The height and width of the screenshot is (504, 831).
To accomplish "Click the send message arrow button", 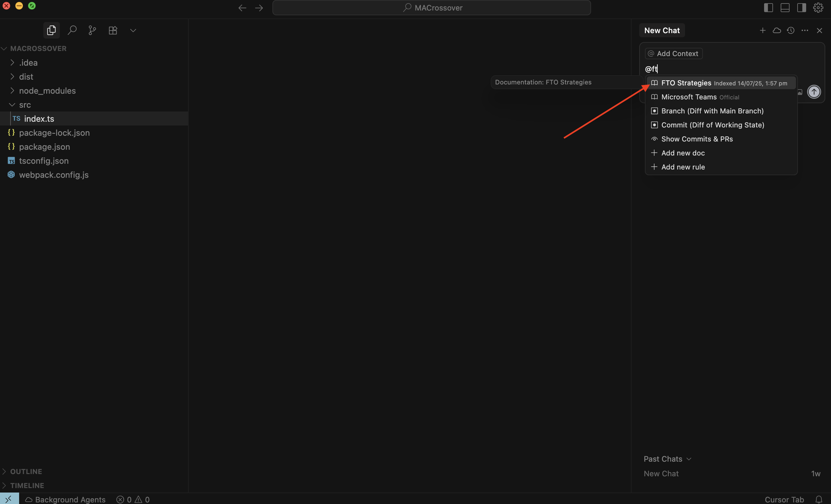I will tap(813, 92).
